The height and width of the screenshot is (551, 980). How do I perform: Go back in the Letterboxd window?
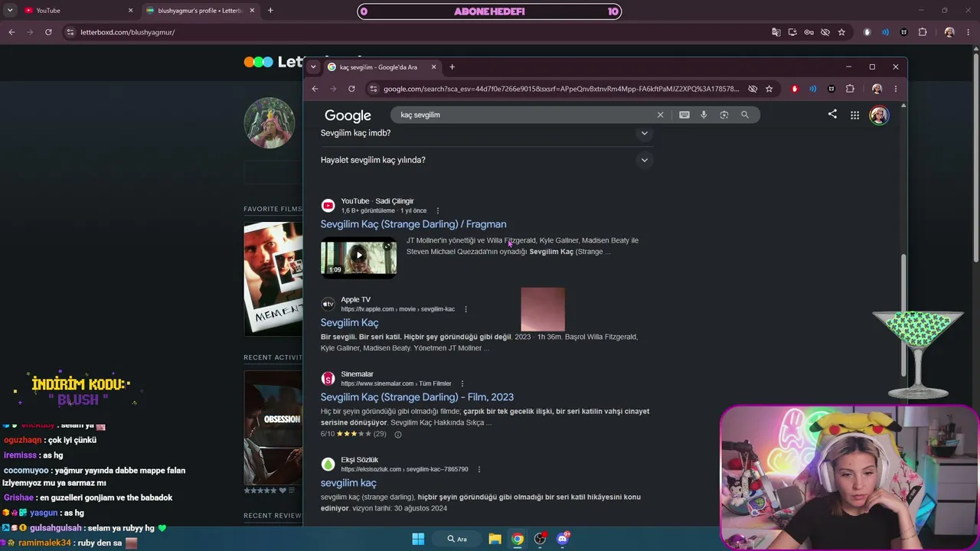tap(11, 32)
